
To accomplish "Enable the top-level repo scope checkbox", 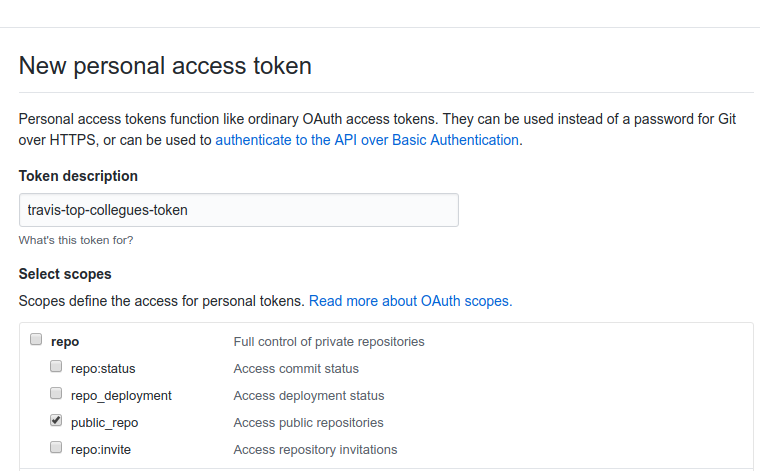I will [x=36, y=340].
